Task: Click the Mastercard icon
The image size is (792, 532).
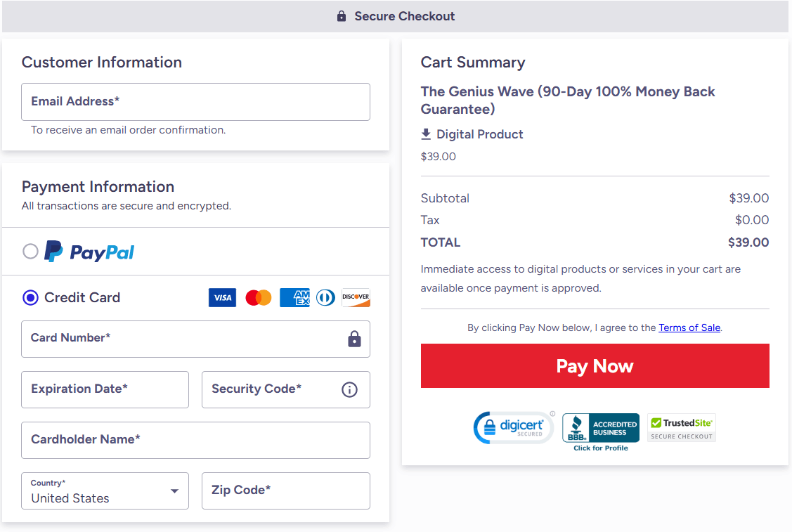Action: (258, 297)
